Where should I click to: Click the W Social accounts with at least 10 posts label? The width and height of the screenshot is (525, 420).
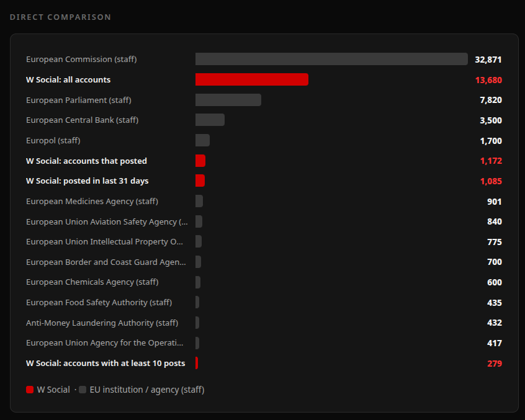[x=105, y=364]
